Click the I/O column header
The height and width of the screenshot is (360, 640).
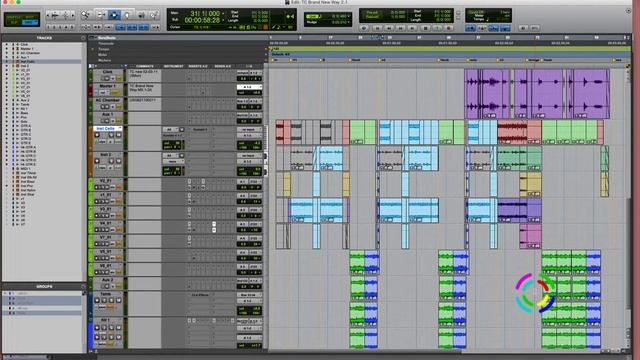(249, 66)
